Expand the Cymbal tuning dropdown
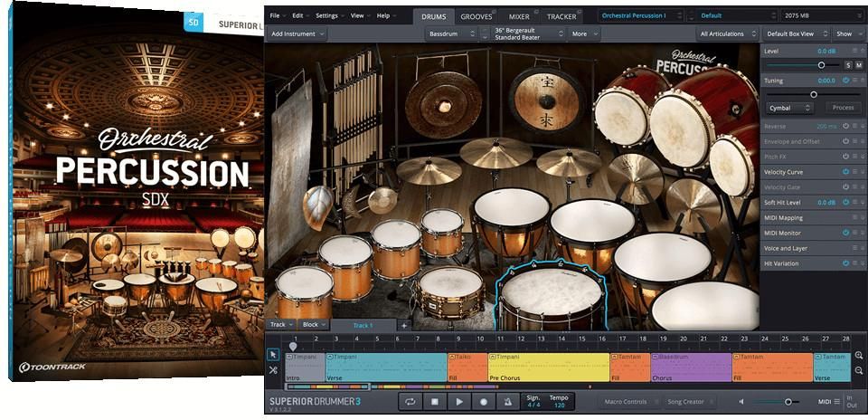Image resolution: width=868 pixels, height=420 pixels. tap(790, 107)
